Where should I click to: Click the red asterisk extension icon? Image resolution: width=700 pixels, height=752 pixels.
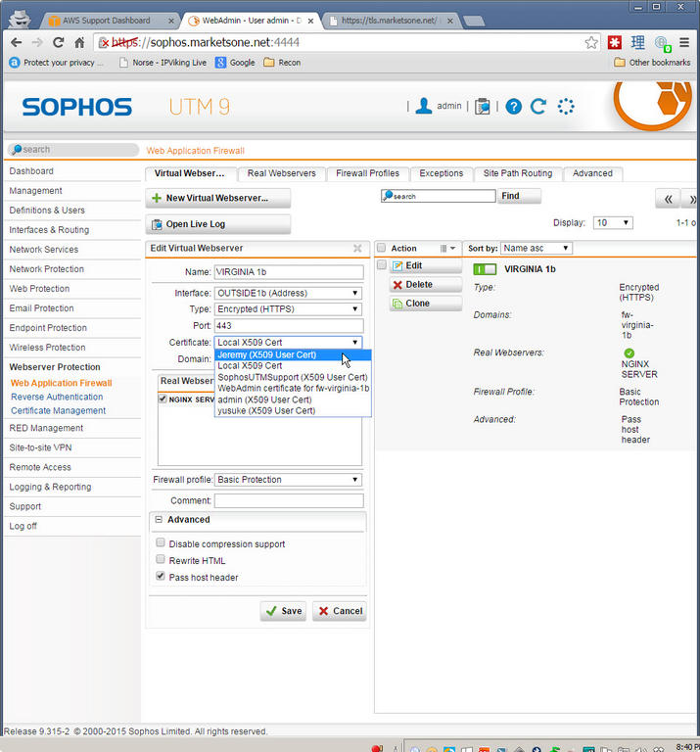[x=614, y=43]
